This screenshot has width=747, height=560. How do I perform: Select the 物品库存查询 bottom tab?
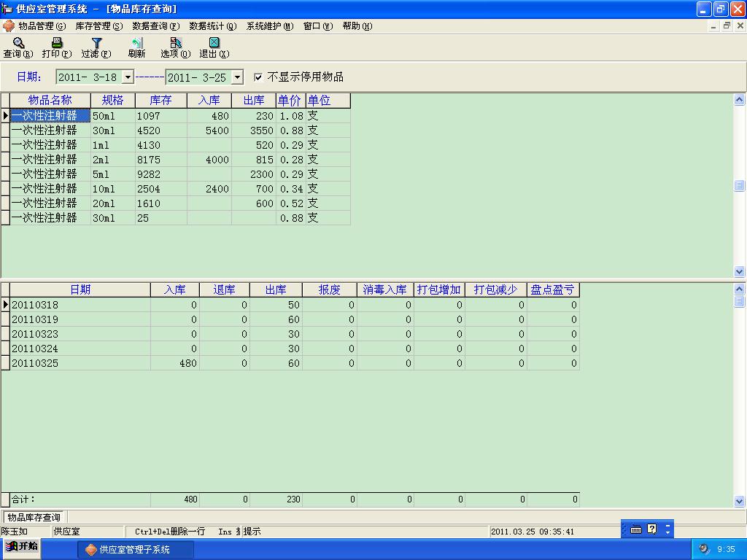[x=34, y=517]
